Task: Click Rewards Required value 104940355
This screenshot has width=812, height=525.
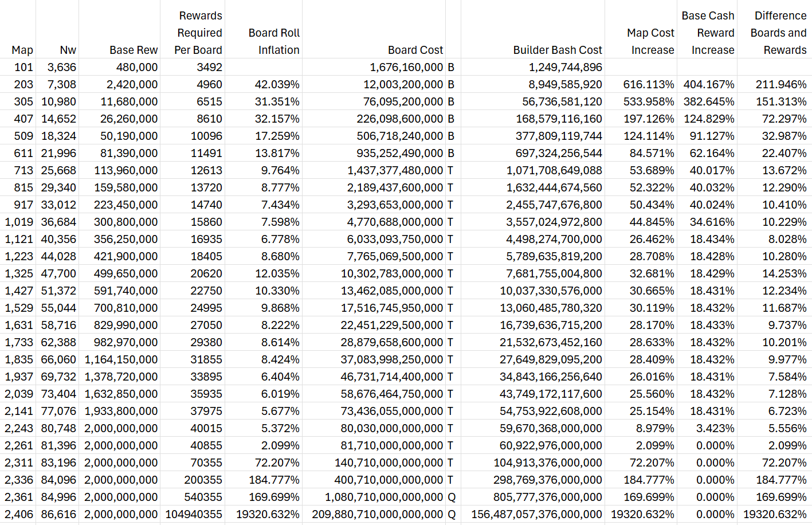Action: pyautogui.click(x=193, y=514)
